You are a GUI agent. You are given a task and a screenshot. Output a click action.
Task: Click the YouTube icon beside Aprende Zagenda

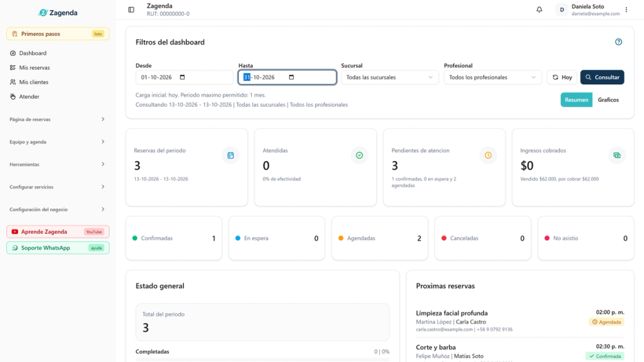click(x=15, y=232)
